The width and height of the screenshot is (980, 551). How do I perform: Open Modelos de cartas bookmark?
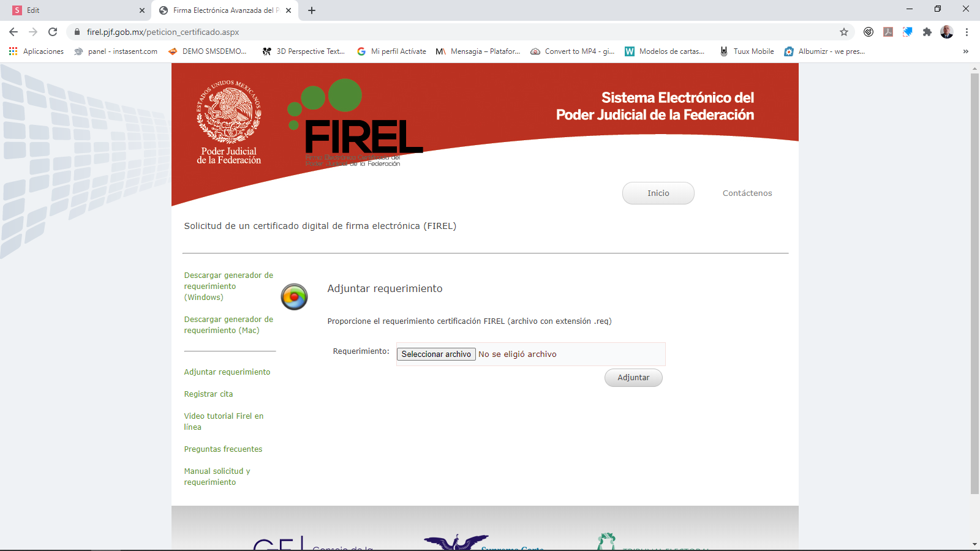click(x=665, y=51)
